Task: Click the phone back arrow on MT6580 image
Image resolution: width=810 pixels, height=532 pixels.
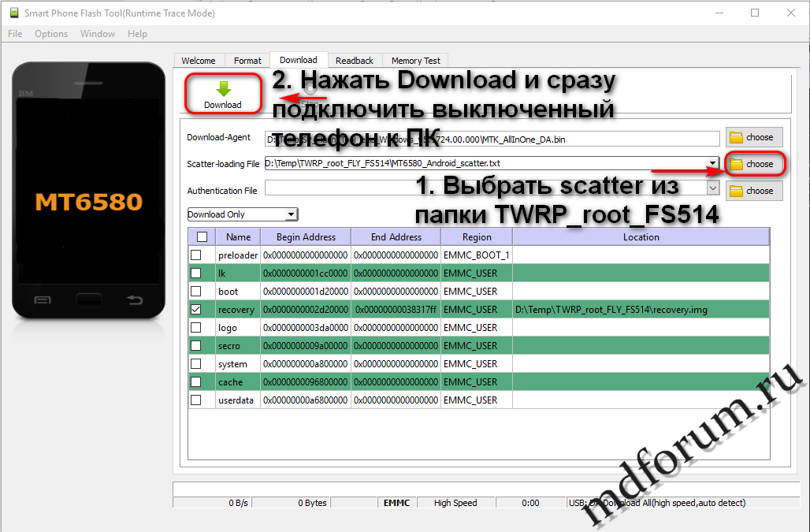Action: click(x=136, y=299)
